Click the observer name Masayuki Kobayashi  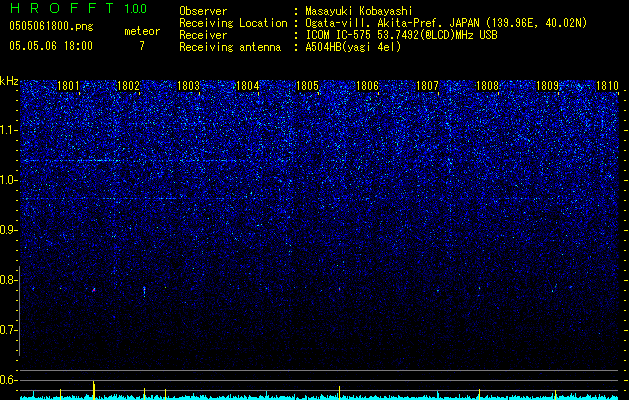pyautogui.click(x=359, y=11)
